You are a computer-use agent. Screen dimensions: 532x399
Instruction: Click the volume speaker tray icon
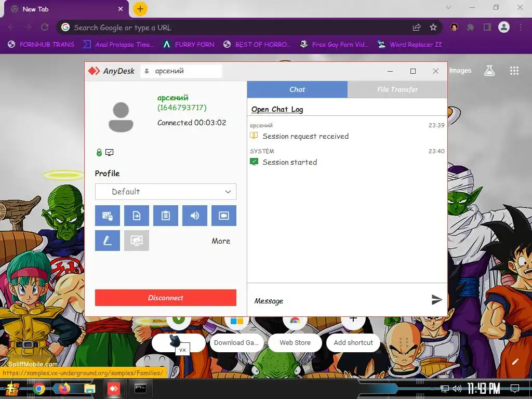click(x=457, y=389)
